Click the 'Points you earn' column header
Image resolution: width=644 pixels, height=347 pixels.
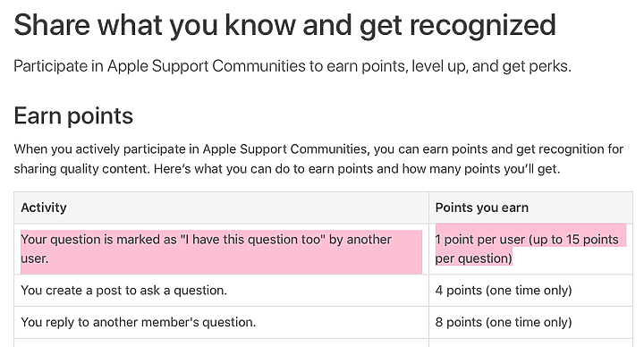(x=482, y=207)
